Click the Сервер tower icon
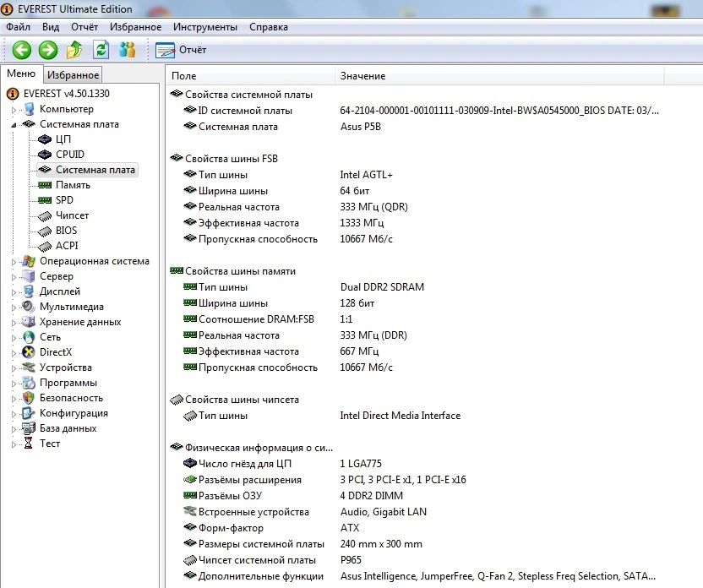This screenshot has height=588, width=703. tap(29, 276)
